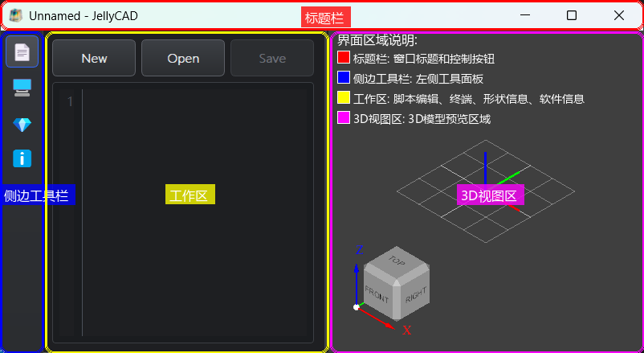Minimize the JellyCAD window
The width and height of the screenshot is (644, 353).
point(524,15)
